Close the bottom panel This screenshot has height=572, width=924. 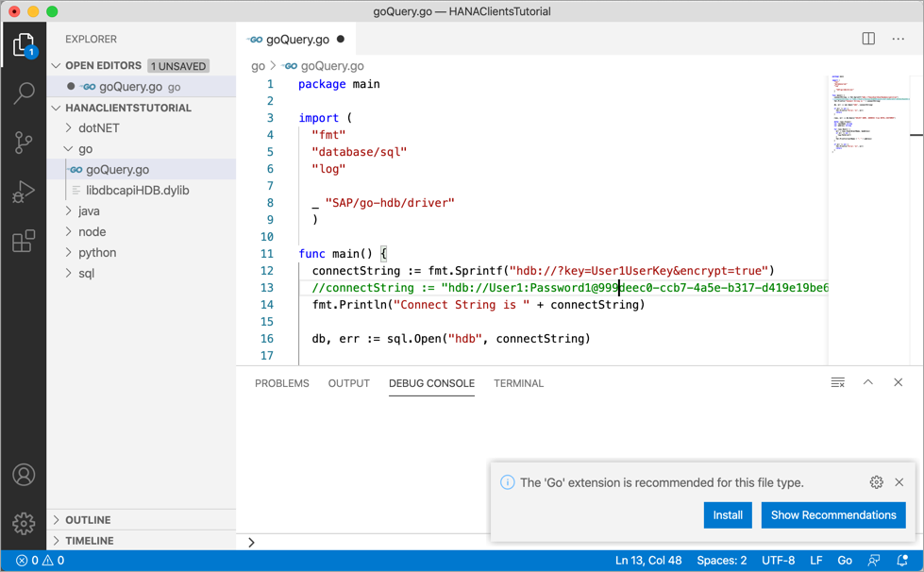[899, 382]
